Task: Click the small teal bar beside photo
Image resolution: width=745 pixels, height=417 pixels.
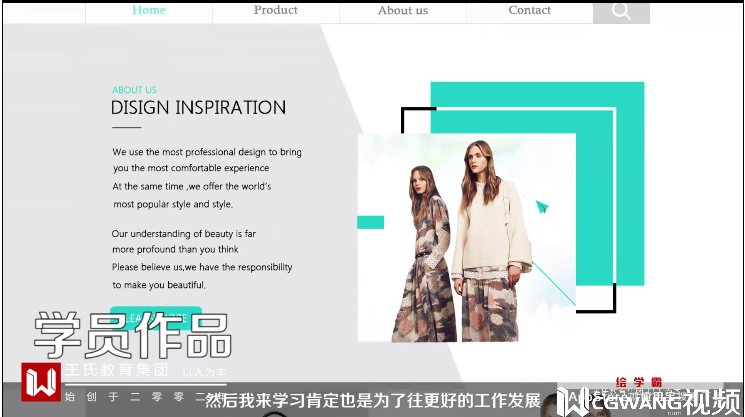Action: (x=370, y=222)
